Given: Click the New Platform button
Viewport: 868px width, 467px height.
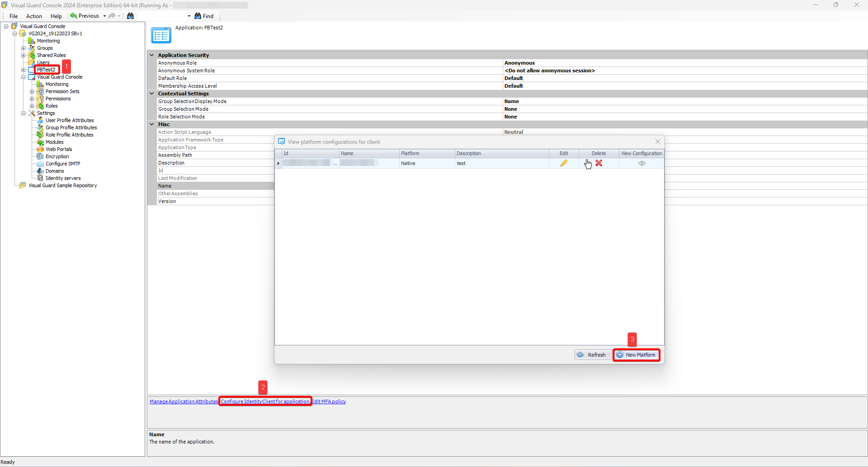Looking at the screenshot, I should coord(637,355).
